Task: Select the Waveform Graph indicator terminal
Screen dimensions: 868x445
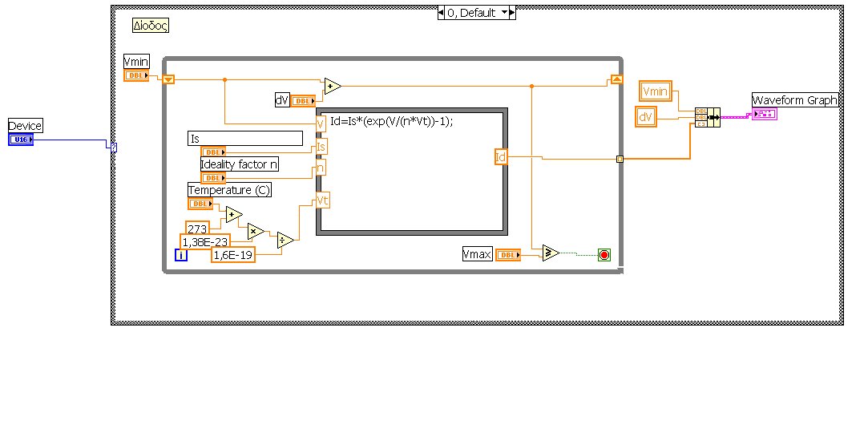Action: [765, 114]
